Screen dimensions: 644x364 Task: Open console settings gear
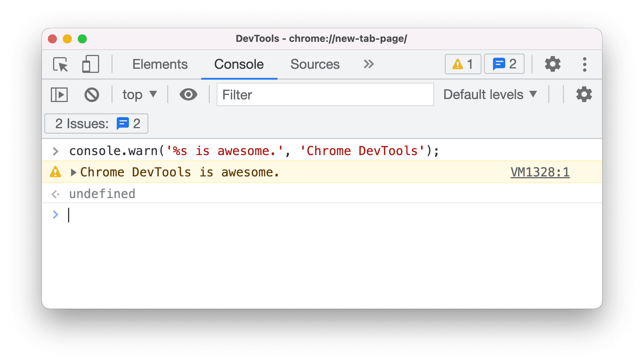pos(584,94)
